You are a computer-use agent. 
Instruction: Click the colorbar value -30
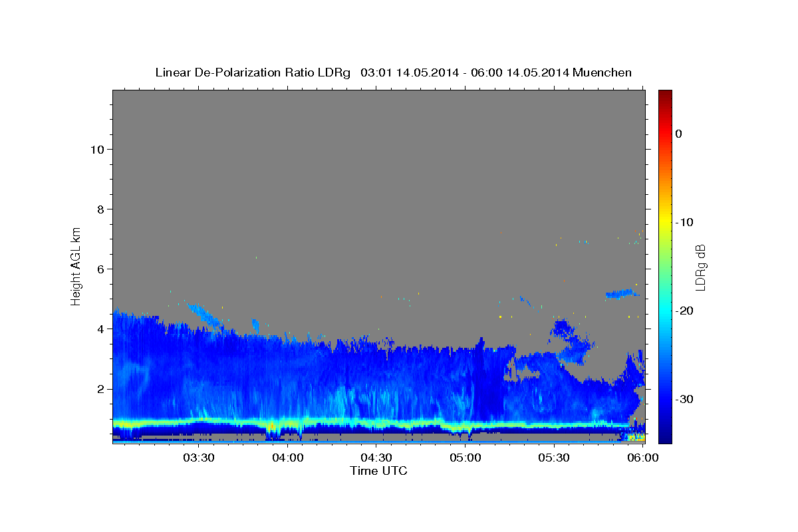(x=685, y=399)
